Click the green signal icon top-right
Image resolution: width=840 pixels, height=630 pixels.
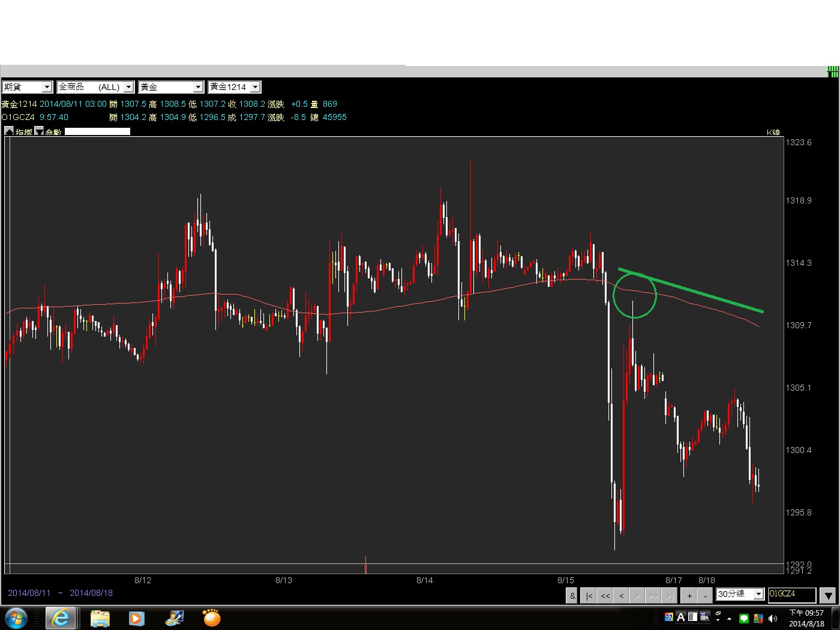(833, 72)
